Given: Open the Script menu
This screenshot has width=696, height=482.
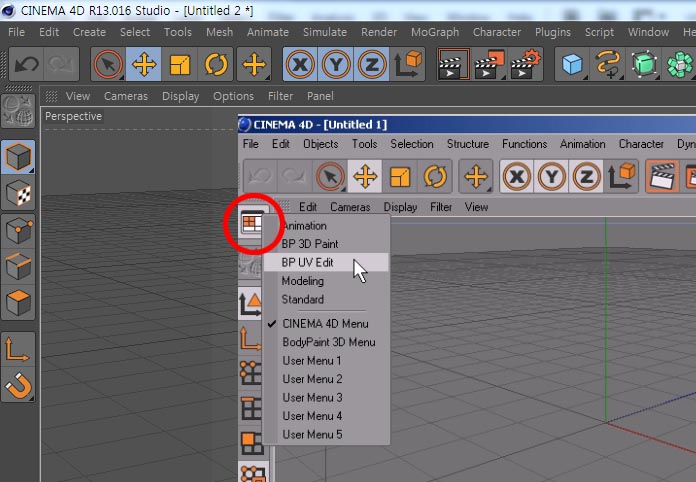Looking at the screenshot, I should pos(599,32).
